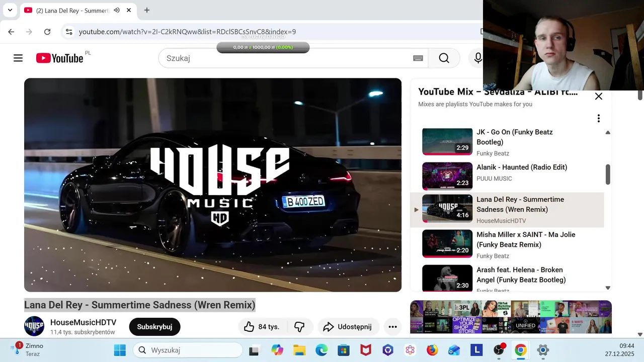Click the YouTube logo home link
Viewport: 644px width, 362px height.
59,58
